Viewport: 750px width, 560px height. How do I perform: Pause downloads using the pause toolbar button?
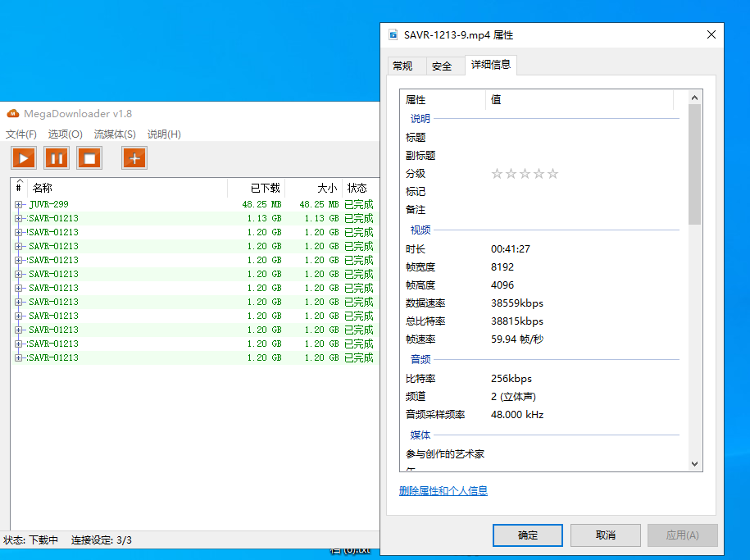pyautogui.click(x=57, y=158)
